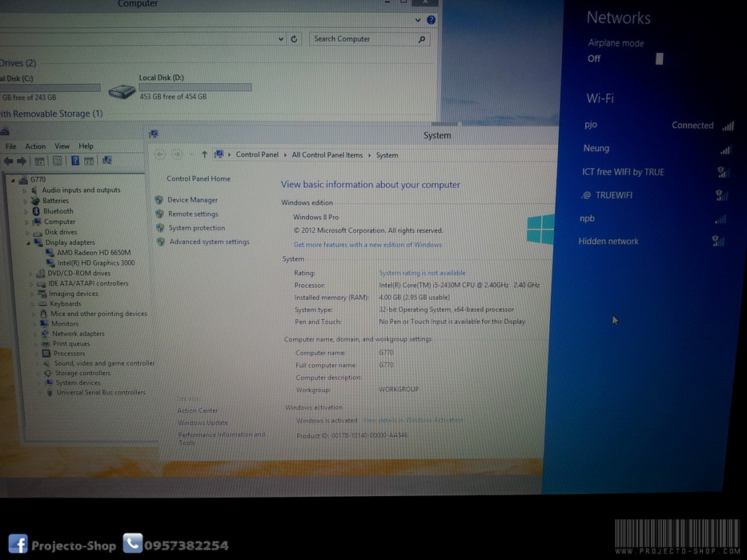Select the Network adapters tree item

[78, 334]
